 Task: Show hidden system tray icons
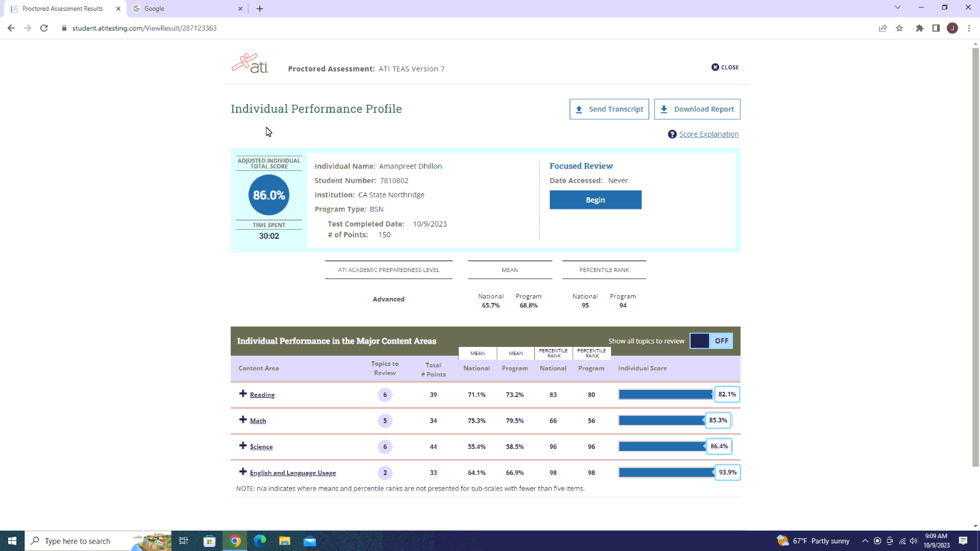coord(865,541)
